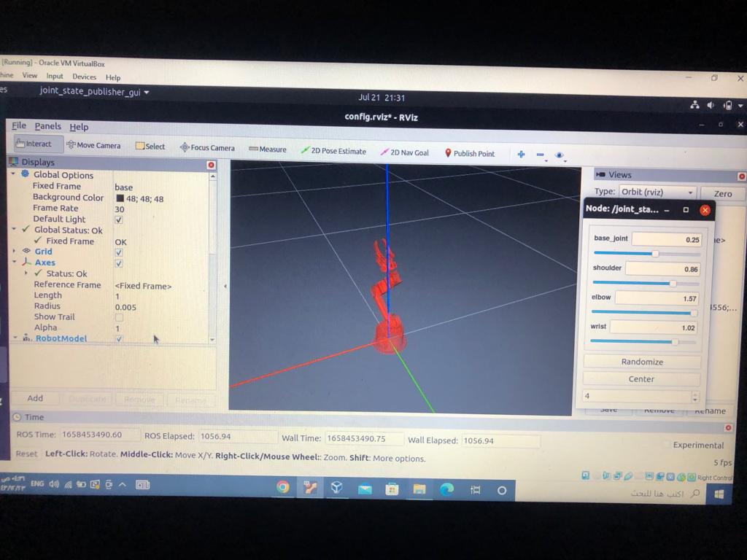Open the Orbit (rviz) view type dropdown
747x560 pixels.
pos(657,192)
